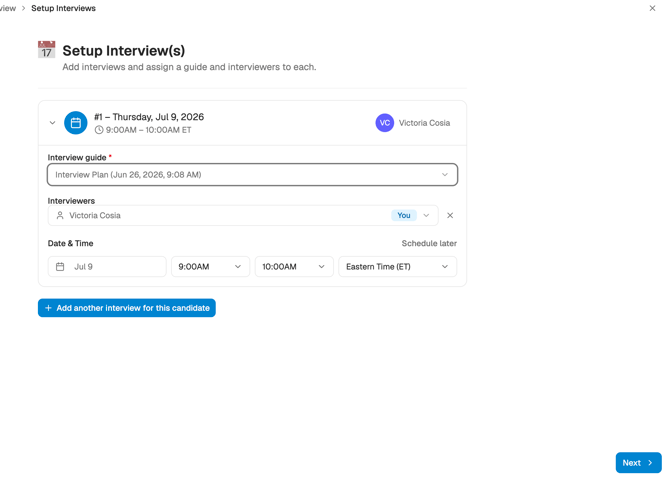Viewport: 670px width, 479px height.
Task: Click the Schedule later link
Action: tap(429, 243)
